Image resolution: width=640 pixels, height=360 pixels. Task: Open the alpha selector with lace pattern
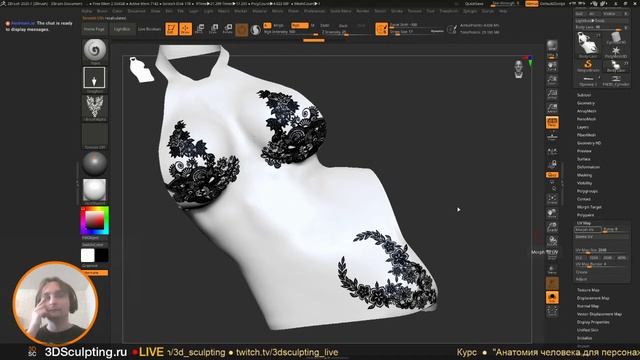(95, 107)
